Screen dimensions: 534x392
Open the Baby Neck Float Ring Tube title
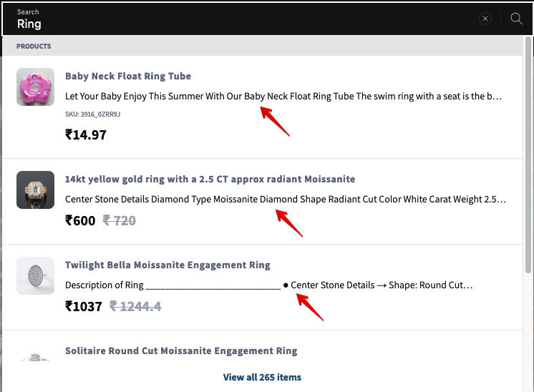tap(128, 76)
